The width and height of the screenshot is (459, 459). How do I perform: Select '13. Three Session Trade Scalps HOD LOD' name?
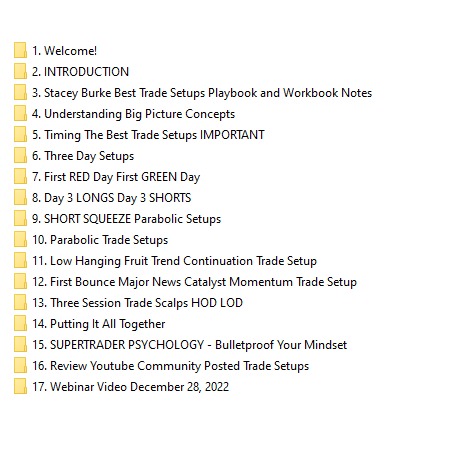tap(137, 303)
